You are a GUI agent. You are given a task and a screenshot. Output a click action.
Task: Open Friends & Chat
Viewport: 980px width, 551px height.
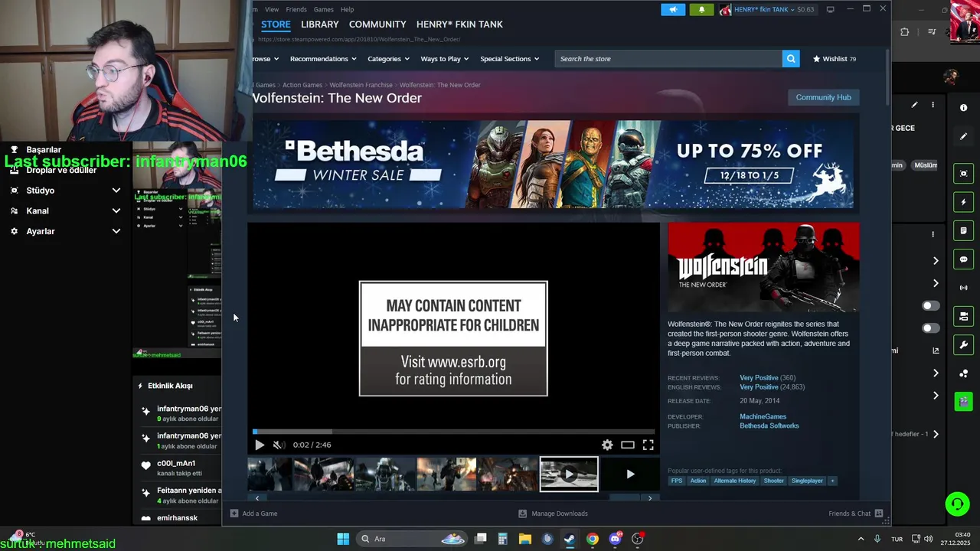tap(855, 514)
